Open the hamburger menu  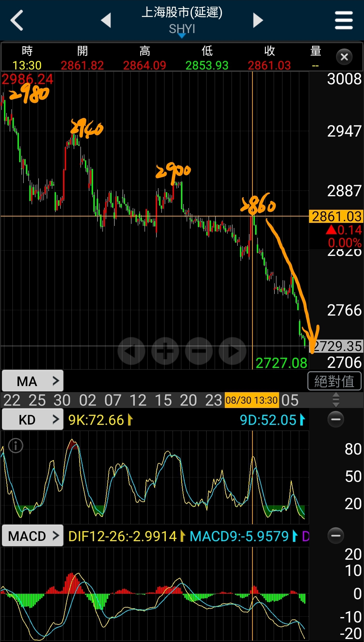344,20
